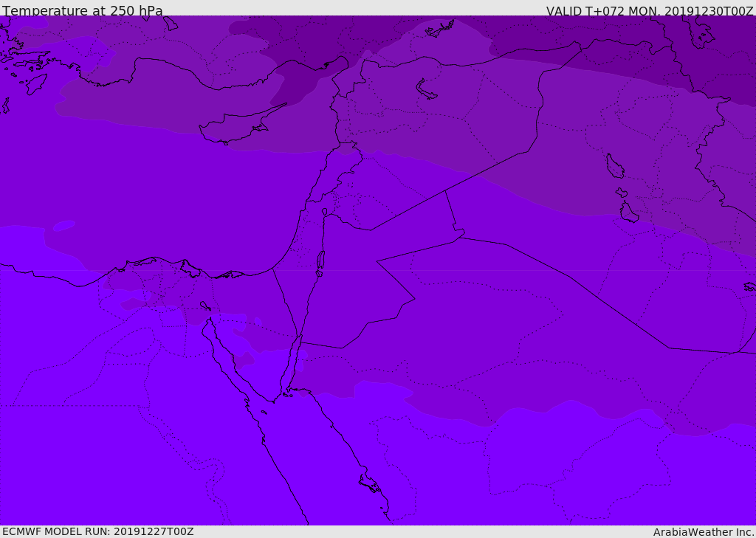Click the 'VALID T+072 MON. 20191230T00Z' label
756x538 pixels.
[x=650, y=10]
